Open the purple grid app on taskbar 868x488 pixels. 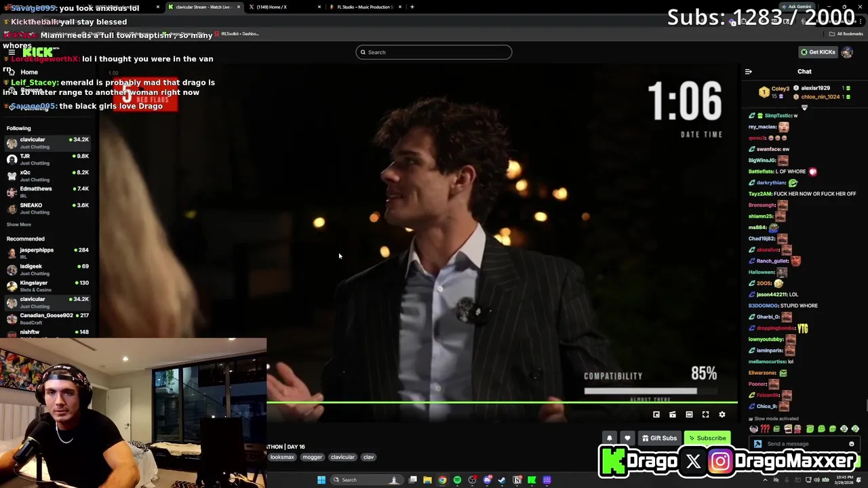tap(547, 480)
